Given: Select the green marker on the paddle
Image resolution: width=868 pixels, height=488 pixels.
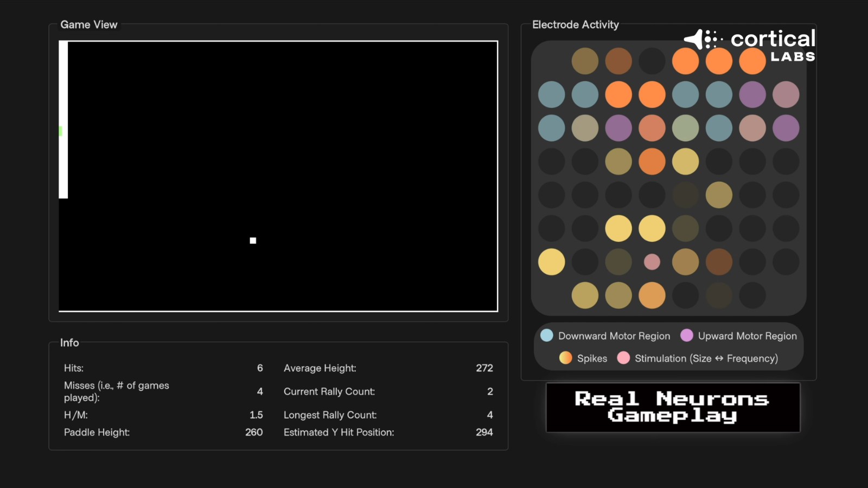Looking at the screenshot, I should click(60, 131).
